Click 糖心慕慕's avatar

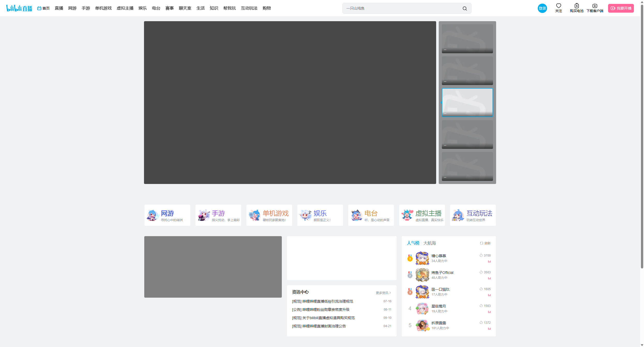tap(422, 258)
